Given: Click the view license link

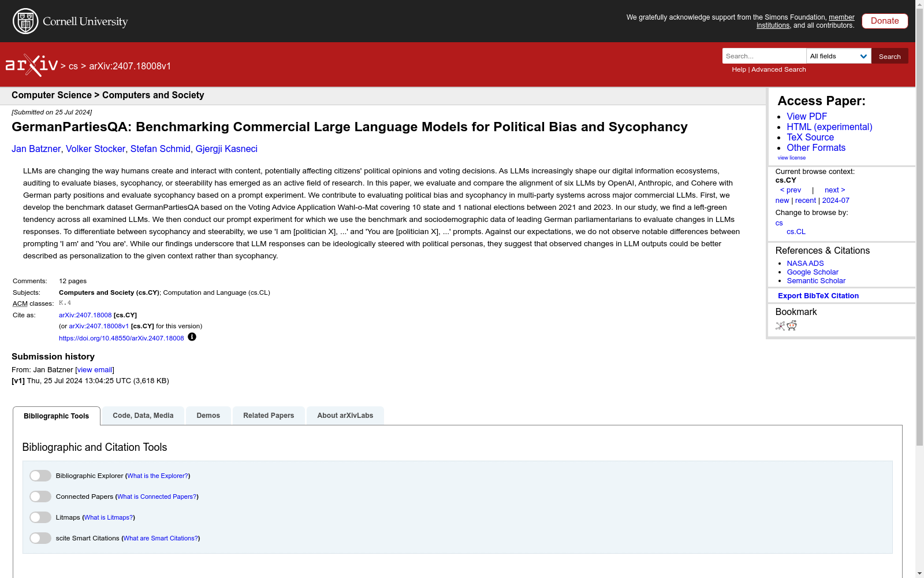Looking at the screenshot, I should pos(791,158).
